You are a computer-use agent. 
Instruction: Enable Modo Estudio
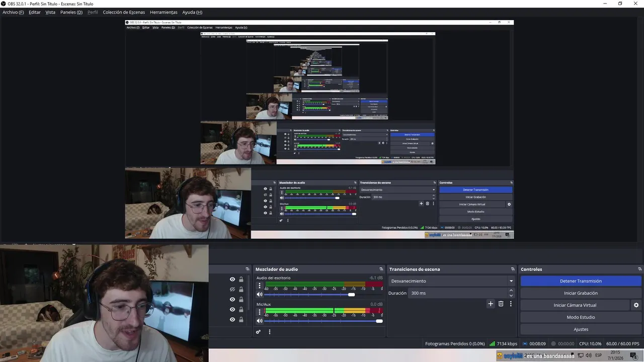[581, 317]
